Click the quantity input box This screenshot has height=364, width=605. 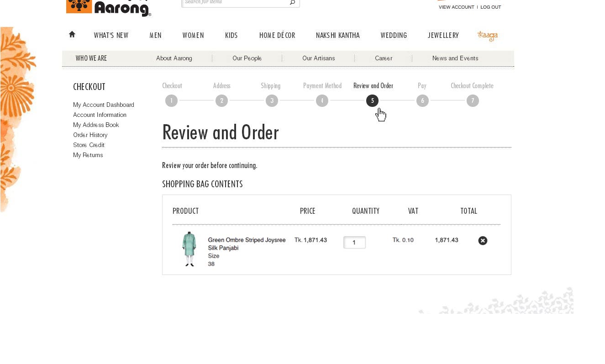click(x=354, y=243)
